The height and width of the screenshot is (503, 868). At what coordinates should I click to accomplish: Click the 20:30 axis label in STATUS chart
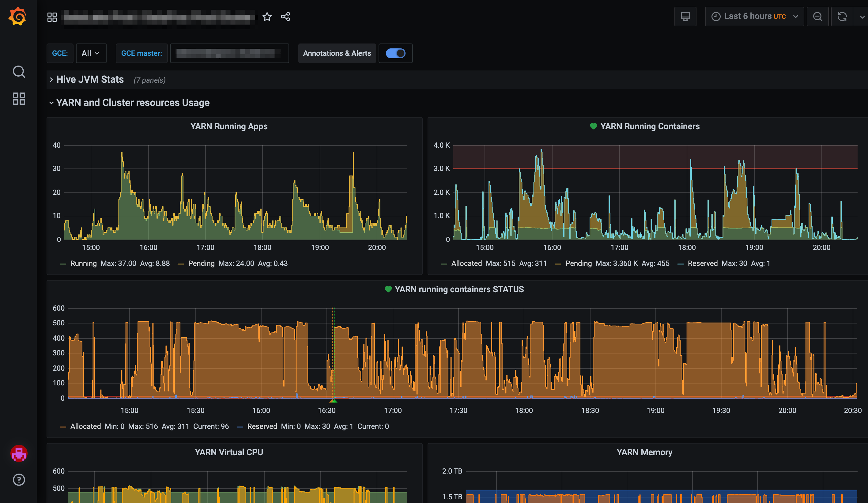852,411
